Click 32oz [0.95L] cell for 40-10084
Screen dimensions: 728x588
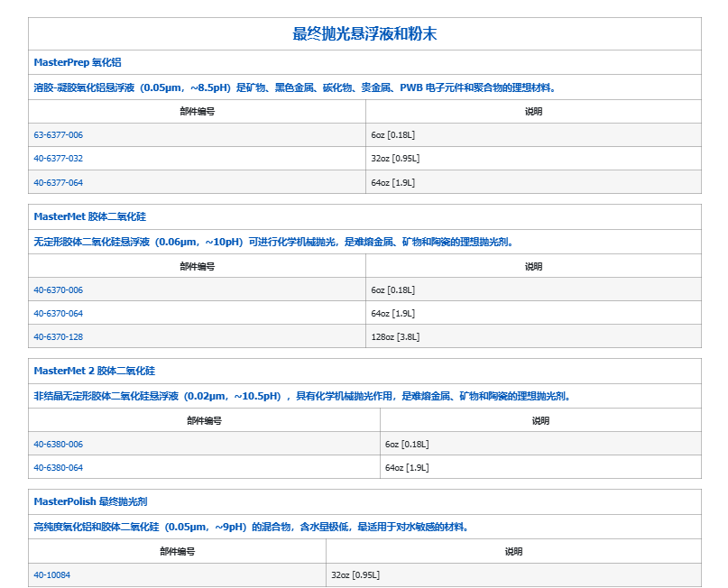(x=513, y=574)
